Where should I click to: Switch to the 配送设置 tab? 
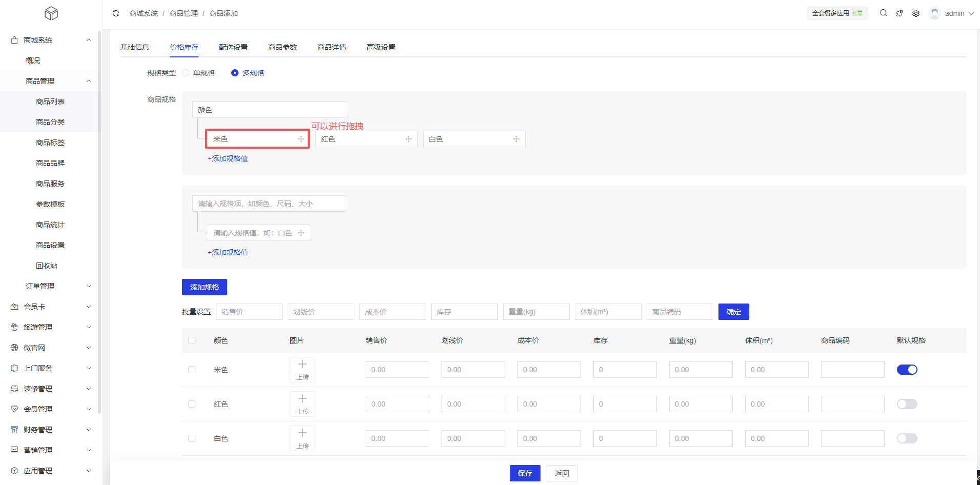point(233,47)
